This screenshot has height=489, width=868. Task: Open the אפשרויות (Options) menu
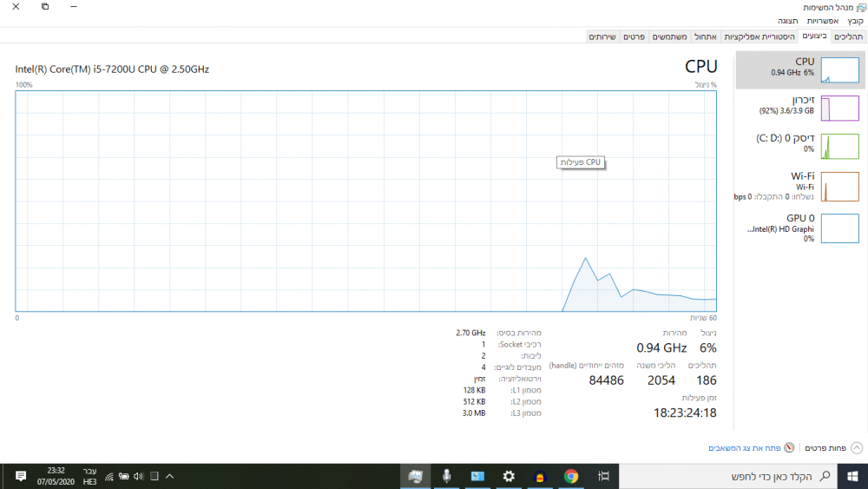[x=822, y=21]
